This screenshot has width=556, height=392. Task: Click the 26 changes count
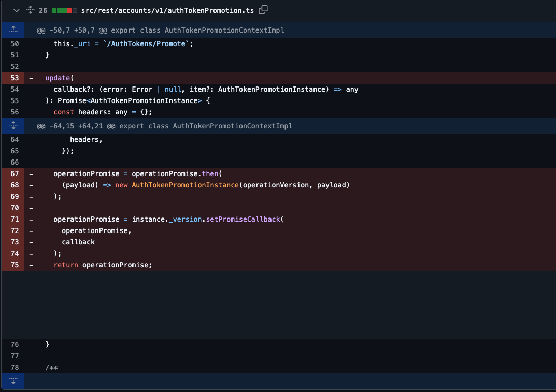tap(43, 11)
